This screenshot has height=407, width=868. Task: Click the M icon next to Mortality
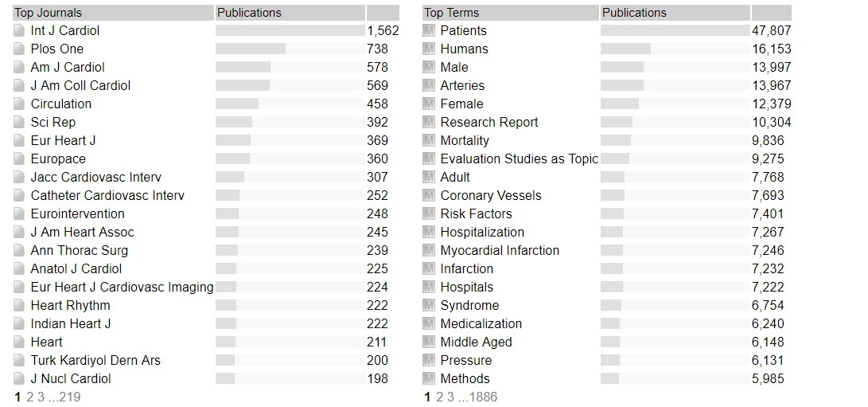[430, 141]
